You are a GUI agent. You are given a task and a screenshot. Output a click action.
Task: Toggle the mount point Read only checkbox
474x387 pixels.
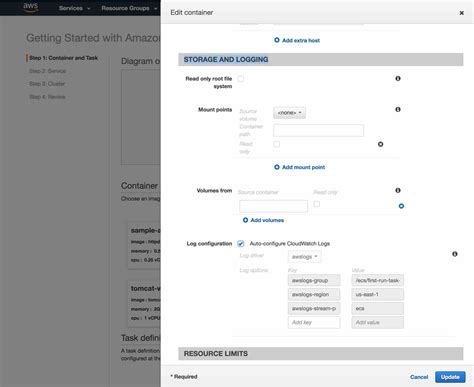(x=276, y=144)
